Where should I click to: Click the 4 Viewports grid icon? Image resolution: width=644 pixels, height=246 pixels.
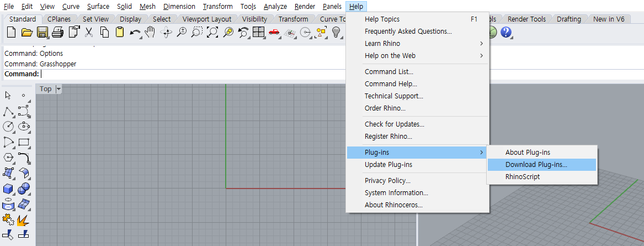(258, 32)
